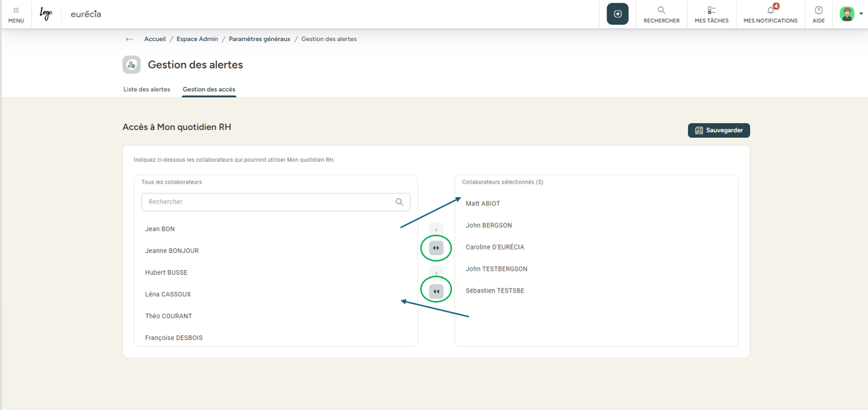Viewport: 868px width, 410px height.
Task: Click the search magnifier in collaborator field
Action: pyautogui.click(x=400, y=202)
